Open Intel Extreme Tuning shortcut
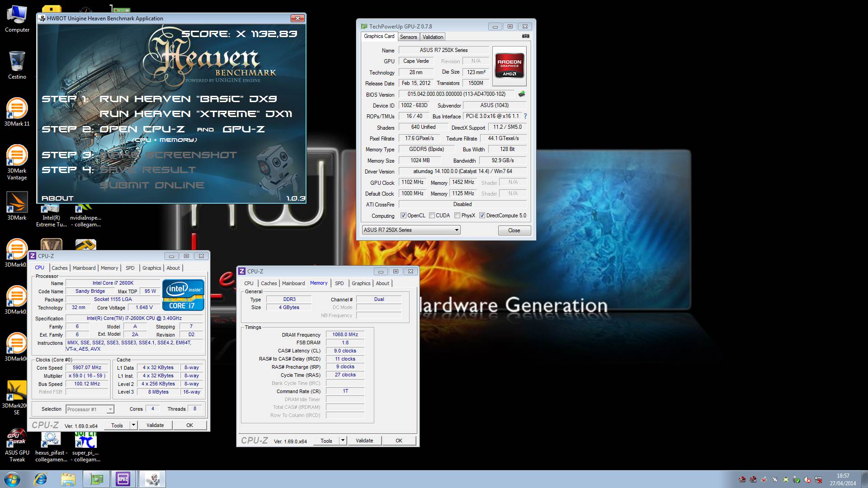This screenshot has width=868, height=488. tap(51, 216)
